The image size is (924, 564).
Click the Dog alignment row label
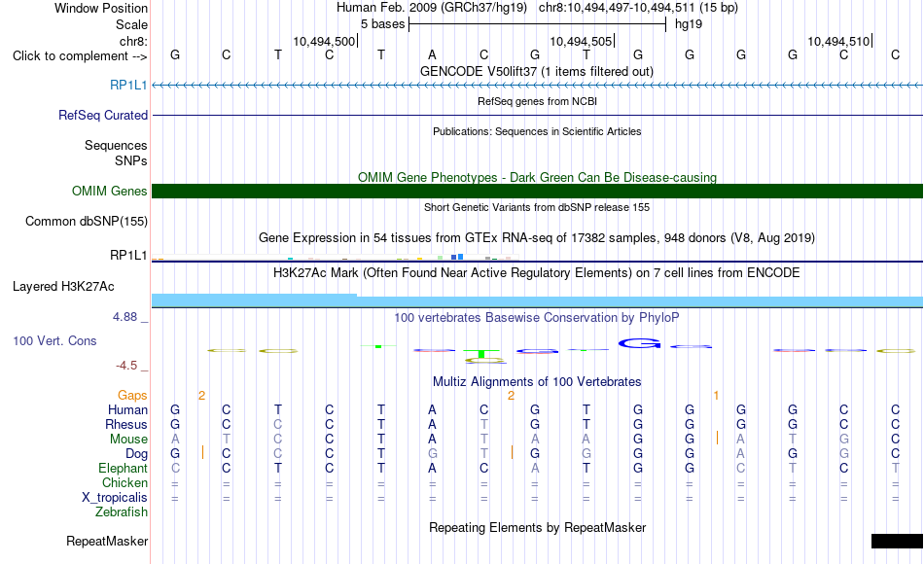pos(136,454)
